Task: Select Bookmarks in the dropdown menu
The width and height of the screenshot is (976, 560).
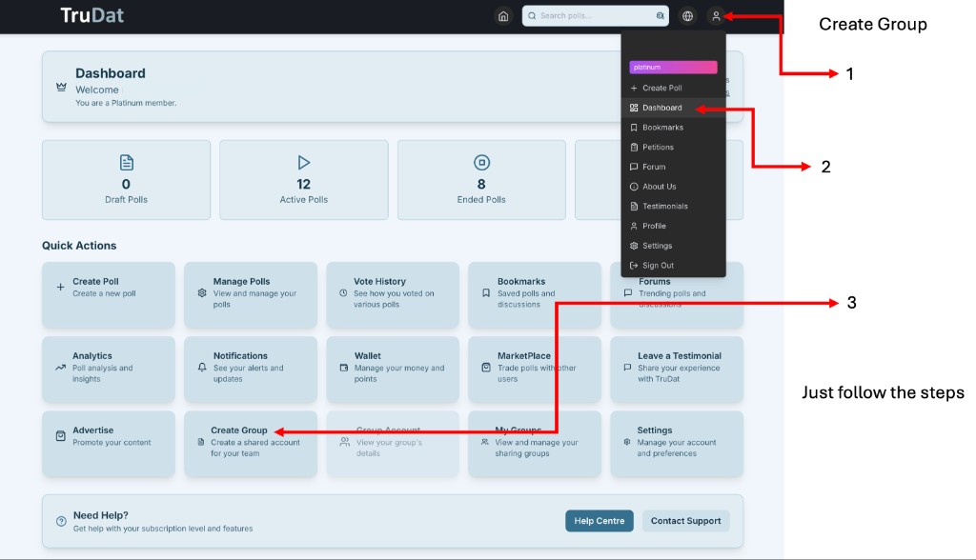Action: [x=674, y=128]
